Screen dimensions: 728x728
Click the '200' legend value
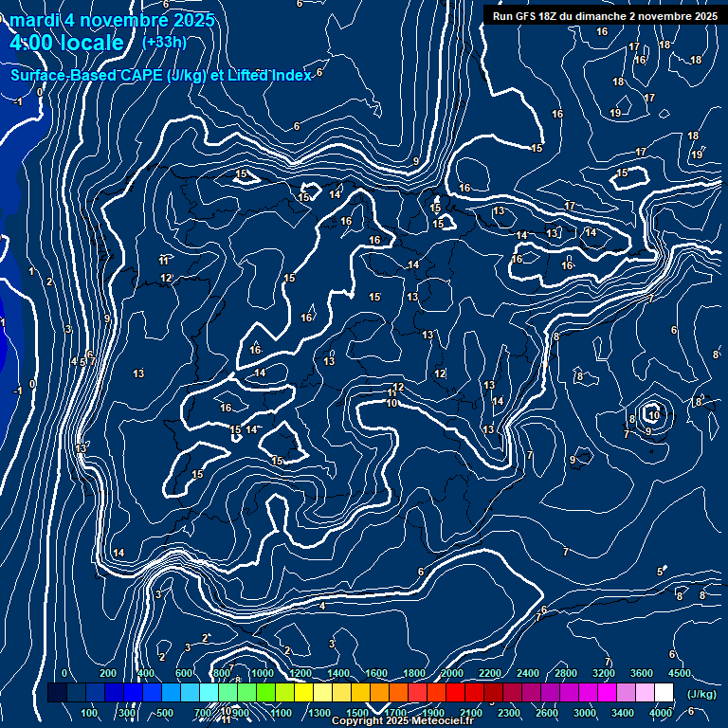coord(108,673)
